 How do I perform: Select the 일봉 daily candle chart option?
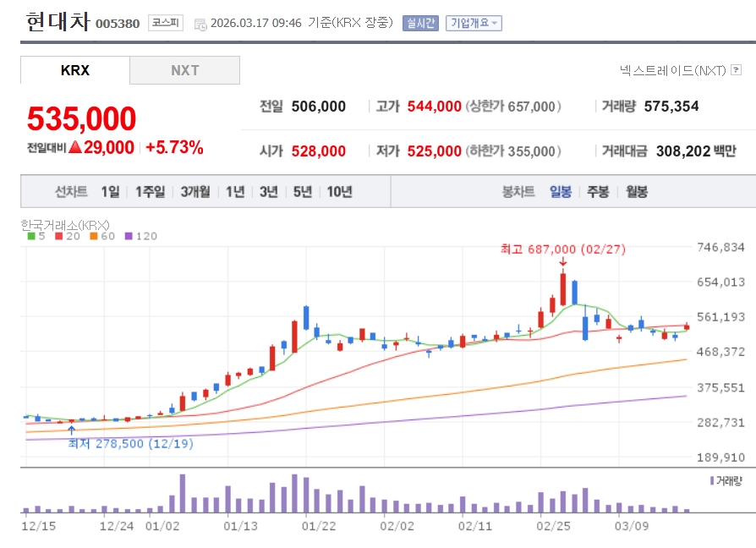point(560,192)
